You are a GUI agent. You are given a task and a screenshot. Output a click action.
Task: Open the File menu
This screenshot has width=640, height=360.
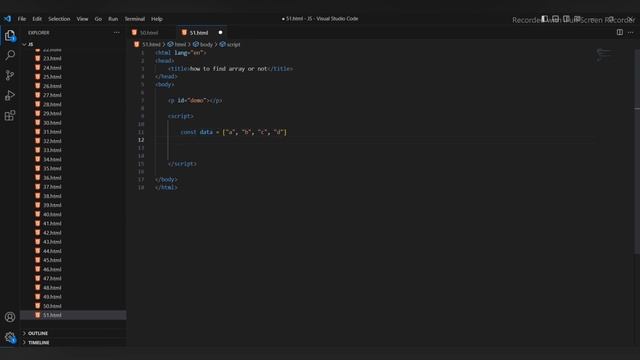[x=22, y=19]
